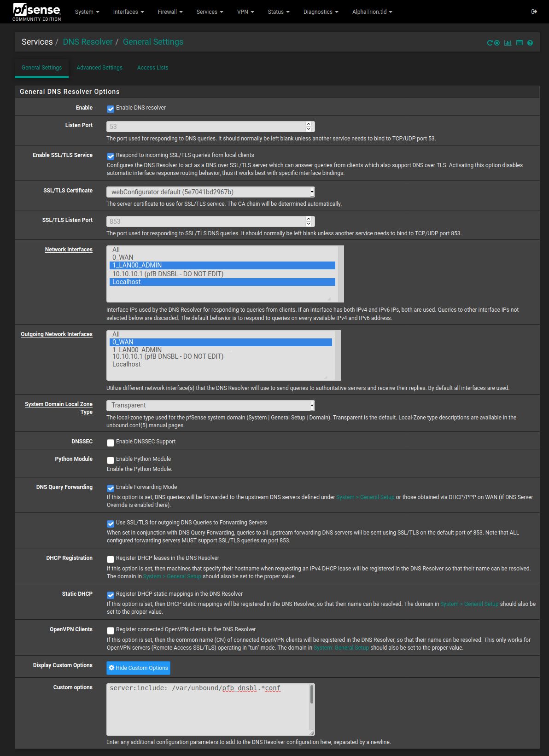The image size is (549, 756).
Task: Click the DNS Resolver breadcrumb link
Action: 88,42
